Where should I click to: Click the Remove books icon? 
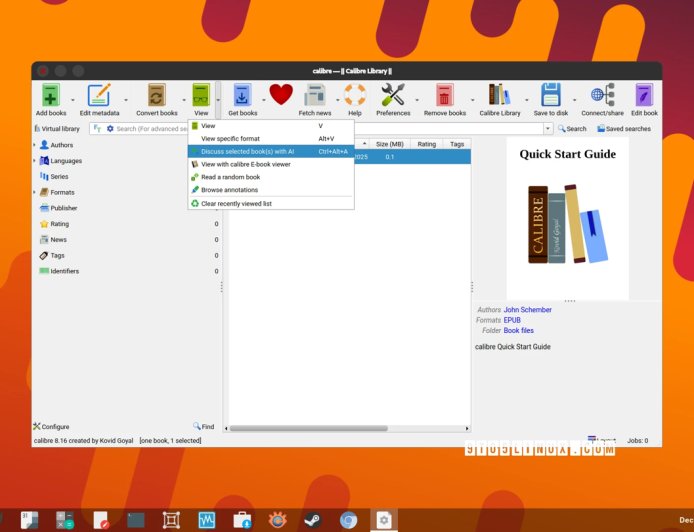(444, 96)
